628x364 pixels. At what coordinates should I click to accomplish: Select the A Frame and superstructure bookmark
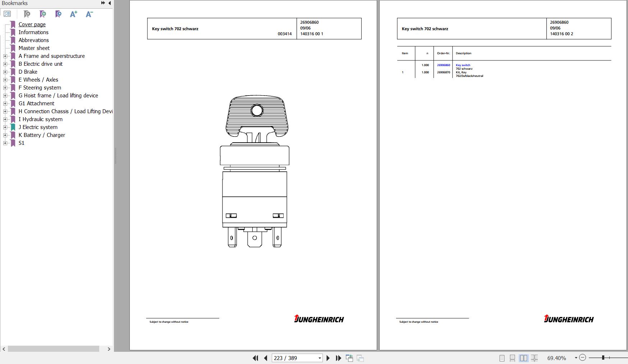tap(52, 56)
